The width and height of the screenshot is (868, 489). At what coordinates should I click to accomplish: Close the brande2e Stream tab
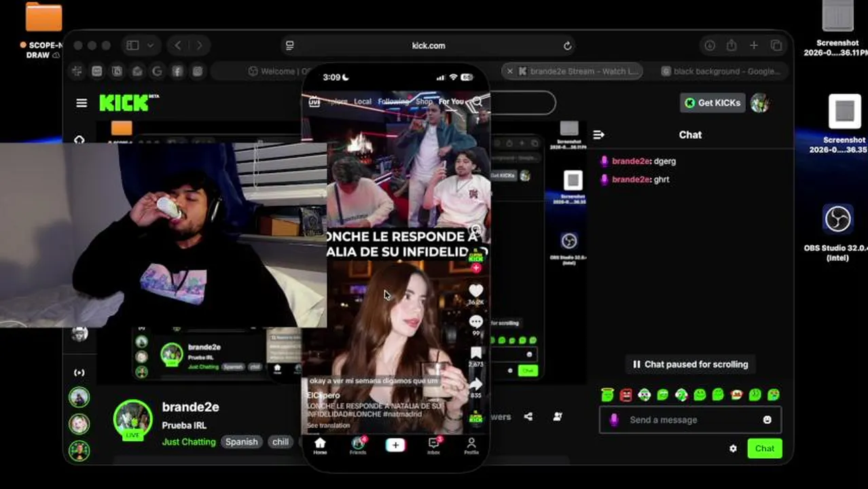[509, 71]
